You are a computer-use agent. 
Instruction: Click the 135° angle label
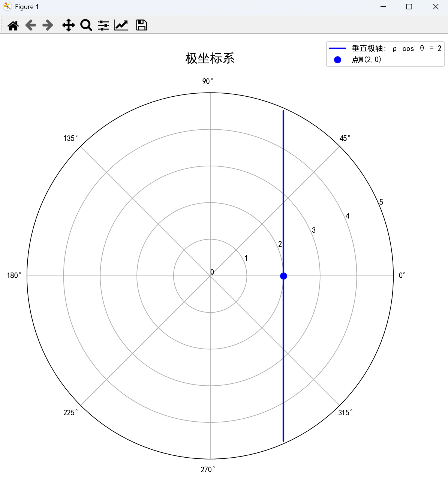point(70,138)
